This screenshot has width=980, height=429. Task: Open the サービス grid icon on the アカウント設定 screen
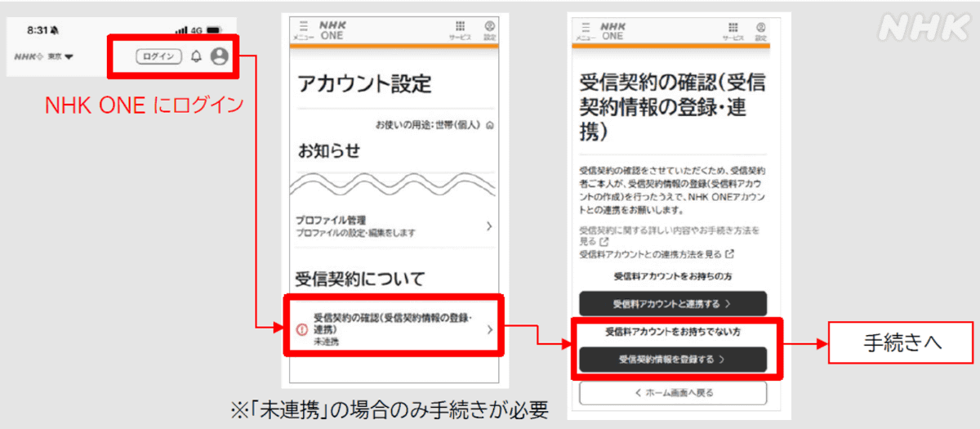pyautogui.click(x=460, y=29)
